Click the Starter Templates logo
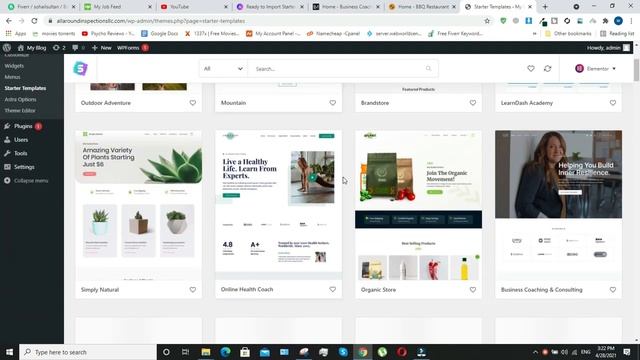The height and width of the screenshot is (360, 640). 80,69
